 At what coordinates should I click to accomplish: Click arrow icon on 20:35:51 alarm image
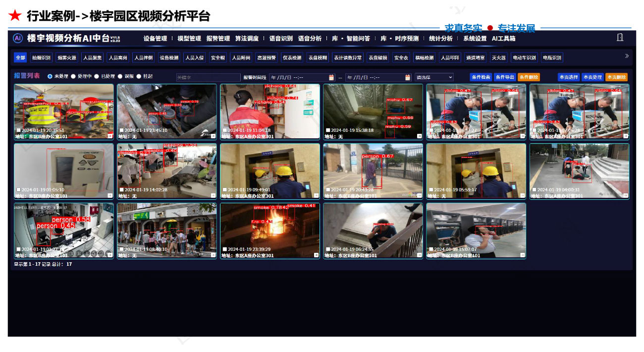coord(110,136)
